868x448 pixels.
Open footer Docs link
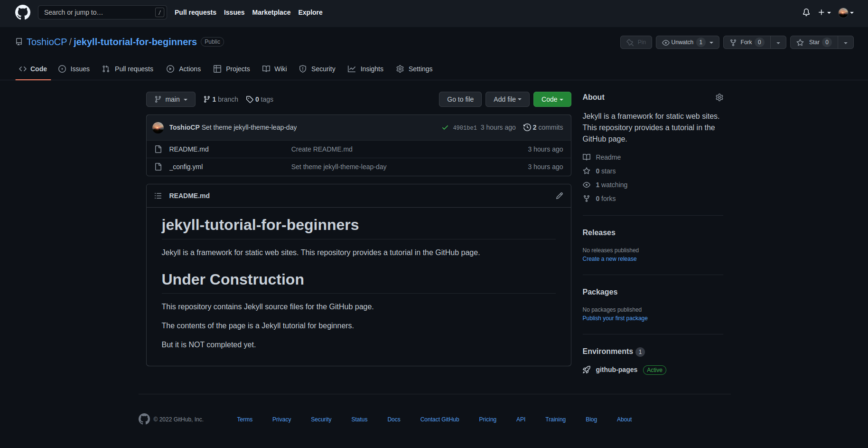click(x=394, y=419)
